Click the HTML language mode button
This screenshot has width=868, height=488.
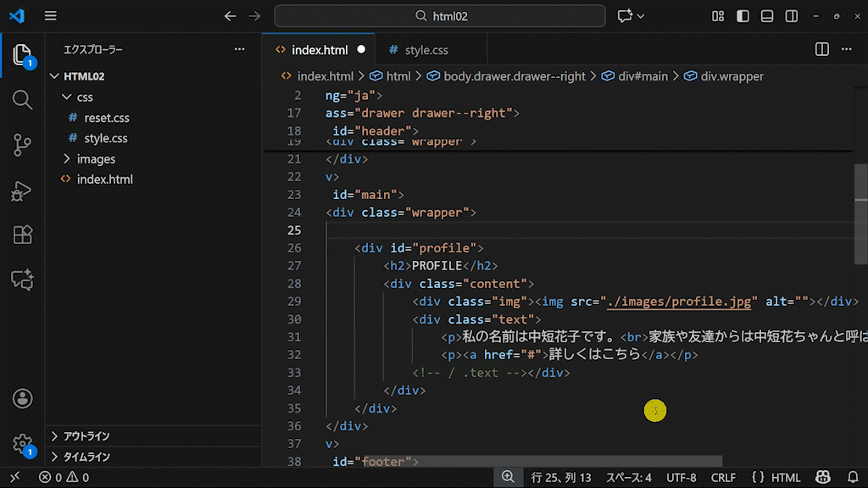coord(776,478)
